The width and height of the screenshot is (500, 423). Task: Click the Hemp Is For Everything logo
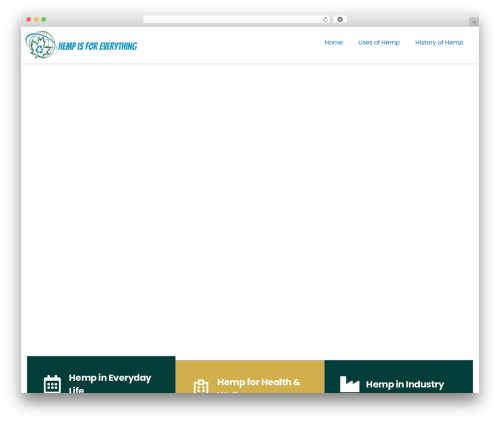point(81,45)
